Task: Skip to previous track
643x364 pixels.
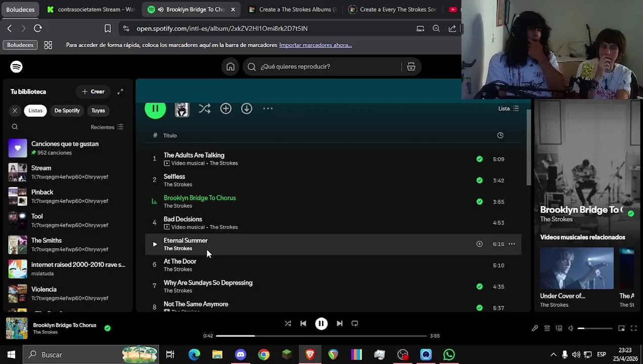Action: 303,324
